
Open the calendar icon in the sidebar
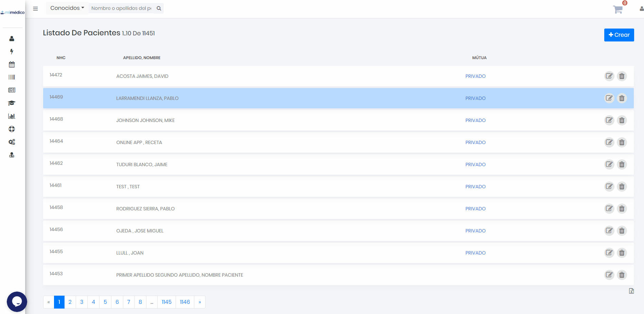click(12, 65)
